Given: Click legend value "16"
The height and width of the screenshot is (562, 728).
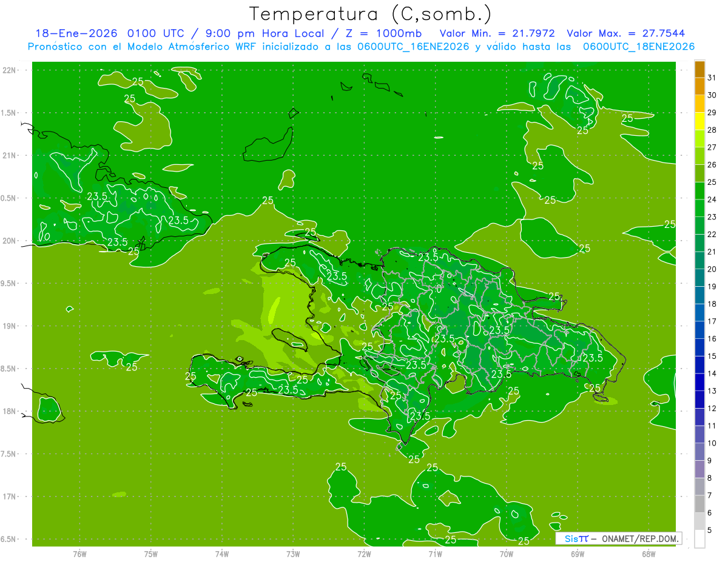Looking at the screenshot, I should 712,339.
